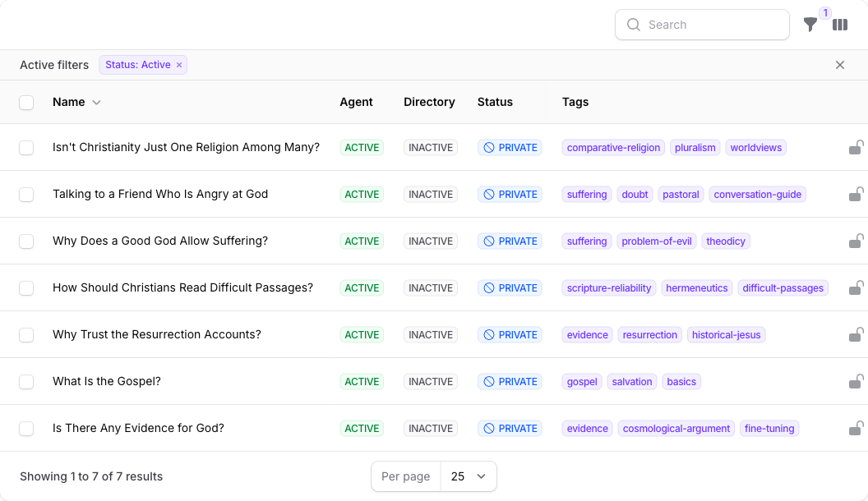The height and width of the screenshot is (501, 868).
Task: Click the pastoral tag
Action: pyautogui.click(x=681, y=195)
